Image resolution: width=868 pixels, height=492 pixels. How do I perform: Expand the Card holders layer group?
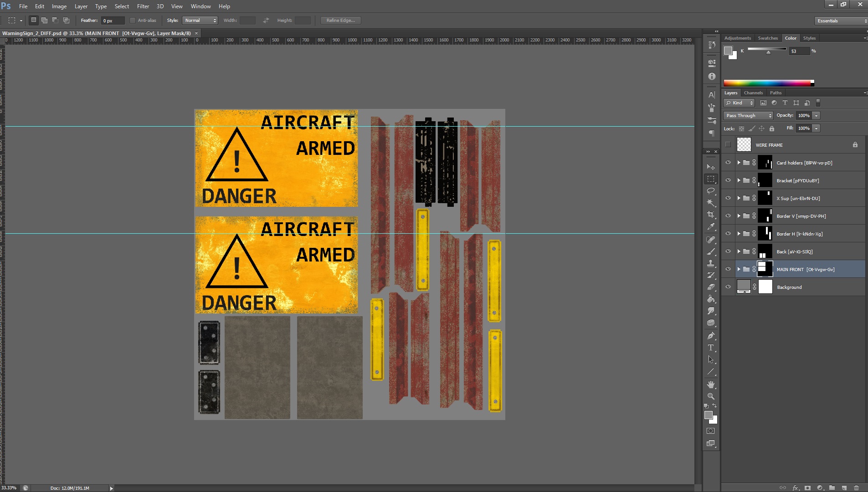click(739, 163)
